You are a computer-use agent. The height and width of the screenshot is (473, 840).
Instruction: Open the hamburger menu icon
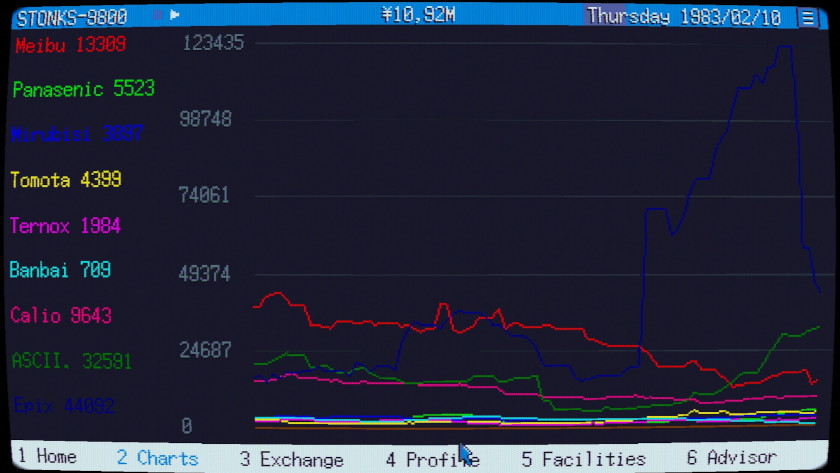(808, 17)
